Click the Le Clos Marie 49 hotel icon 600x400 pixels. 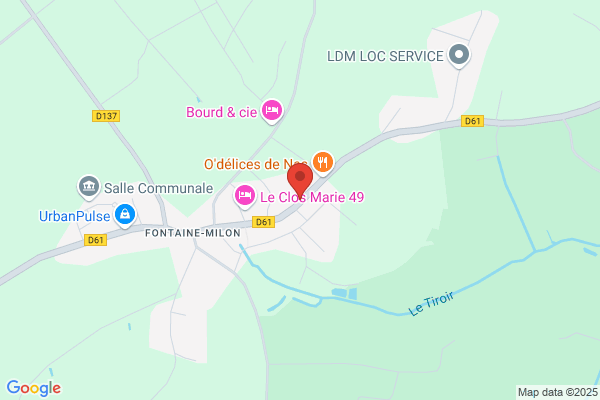pos(245,197)
